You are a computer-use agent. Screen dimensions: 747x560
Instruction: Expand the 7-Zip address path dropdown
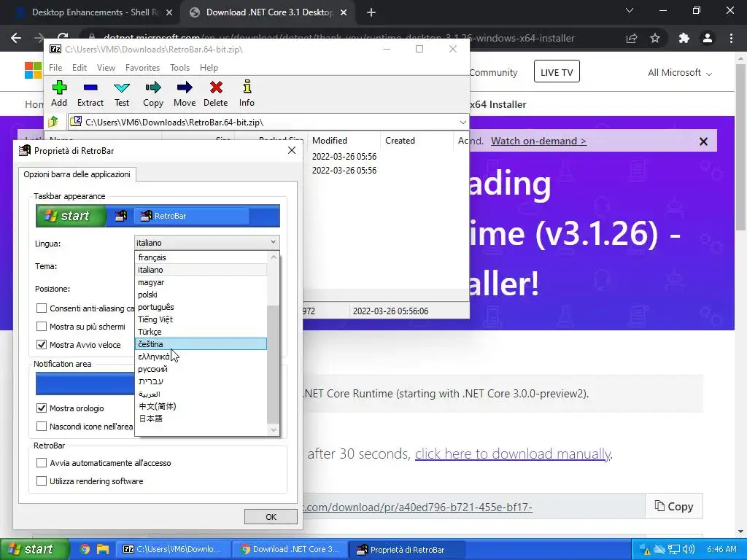[462, 122]
